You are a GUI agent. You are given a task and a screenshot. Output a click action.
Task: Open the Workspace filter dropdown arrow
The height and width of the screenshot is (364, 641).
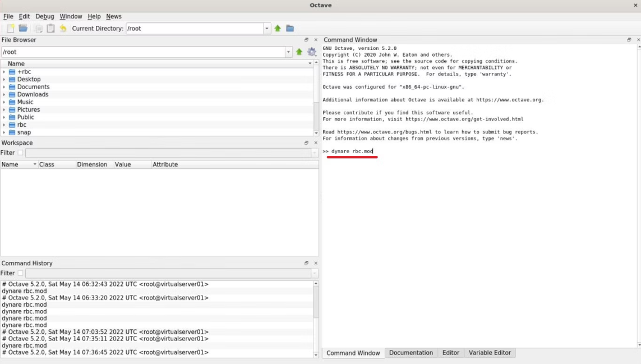pos(315,153)
